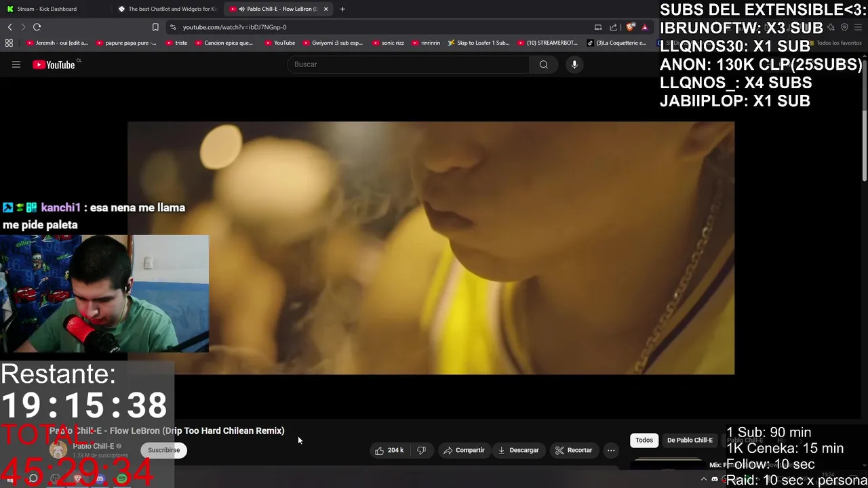Image resolution: width=868 pixels, height=488 pixels.
Task: Click the video player to pause
Action: click(431, 248)
